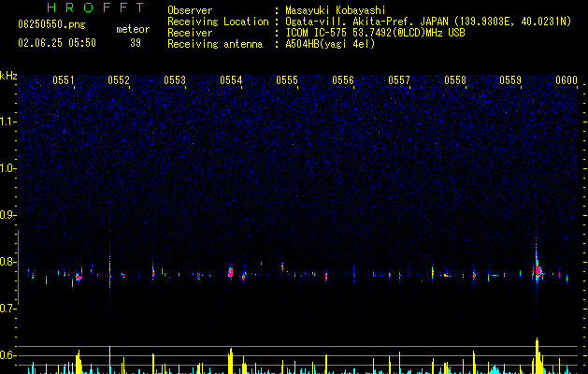The width and height of the screenshot is (588, 374).
Task: Click the 0.7 kHz axis label
Action: (8, 309)
